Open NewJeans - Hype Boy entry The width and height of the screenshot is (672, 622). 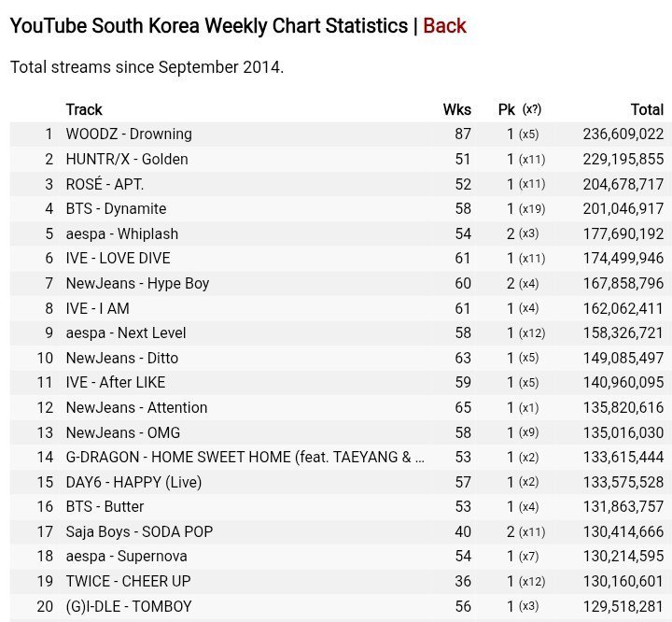point(137,284)
